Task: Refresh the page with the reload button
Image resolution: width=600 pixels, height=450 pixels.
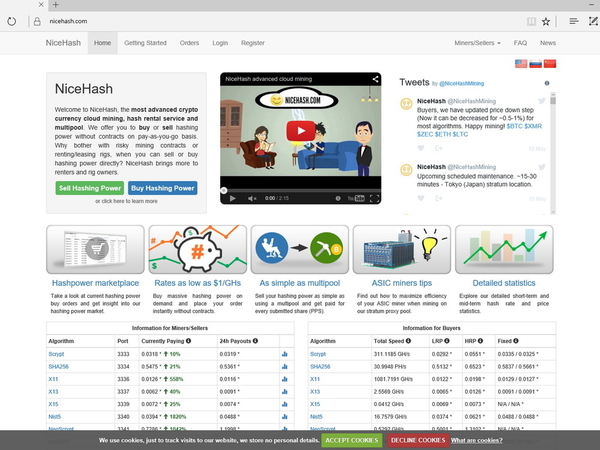Action: [x=9, y=20]
